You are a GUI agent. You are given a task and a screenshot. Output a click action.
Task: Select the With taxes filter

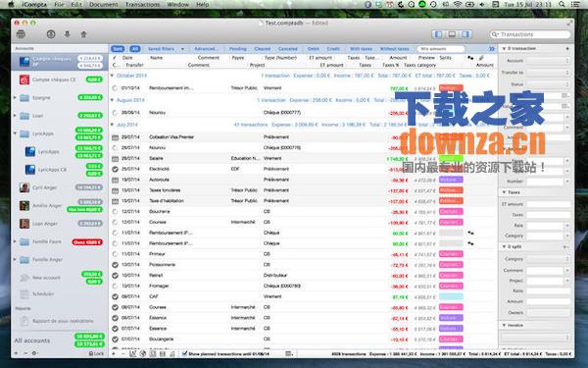361,49
